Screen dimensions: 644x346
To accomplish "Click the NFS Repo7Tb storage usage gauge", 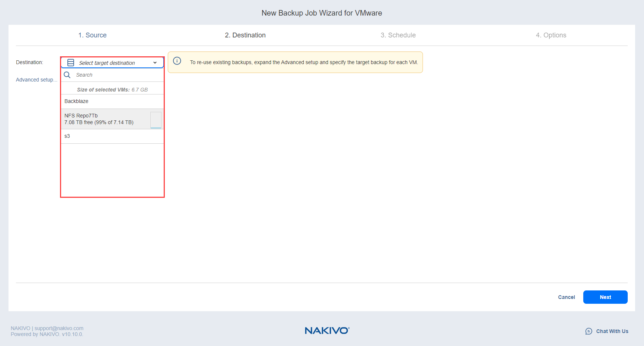I will coord(156,120).
